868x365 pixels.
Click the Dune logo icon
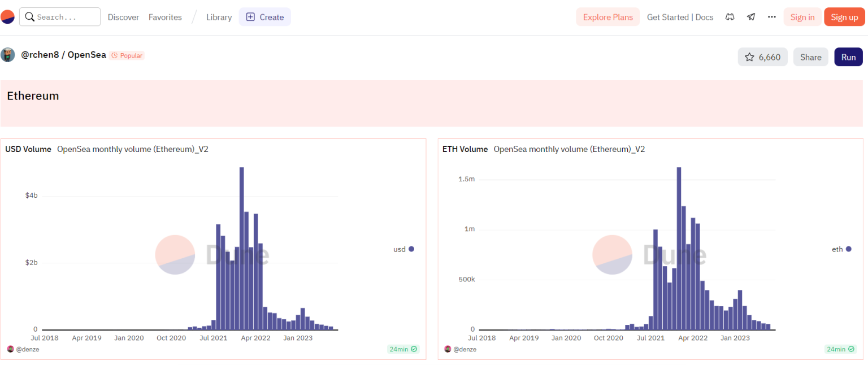pos(7,17)
